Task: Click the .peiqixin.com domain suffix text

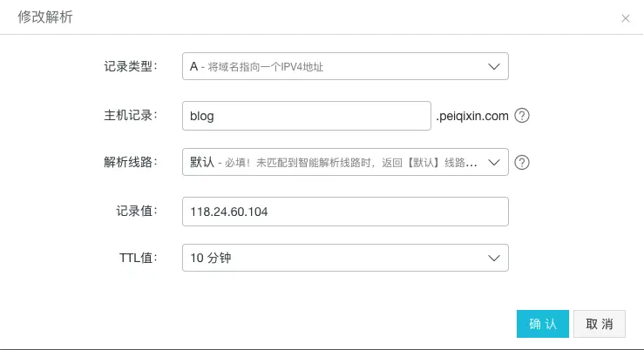Action: click(x=472, y=116)
